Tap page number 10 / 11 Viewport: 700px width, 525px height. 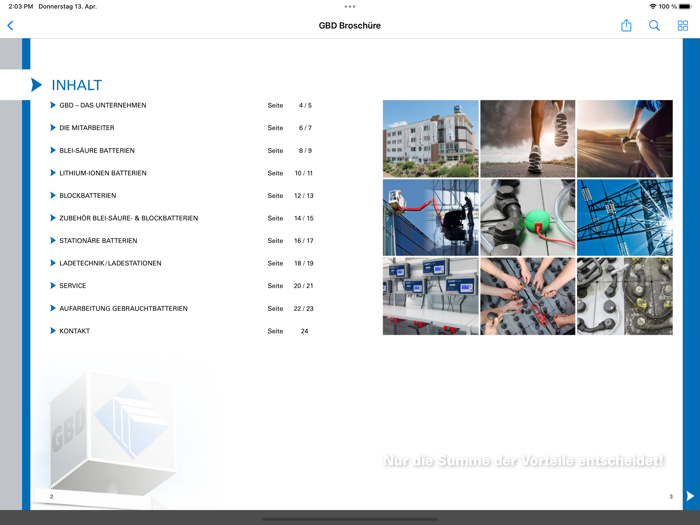click(304, 173)
